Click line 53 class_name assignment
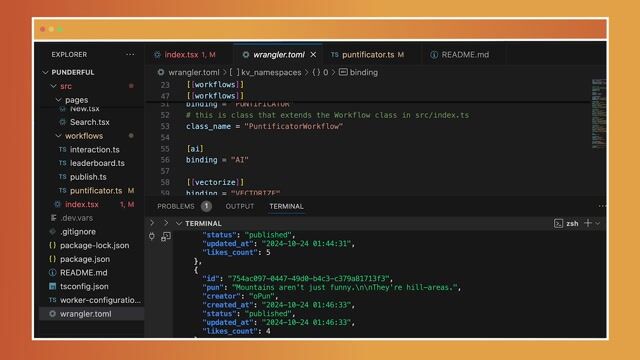Image resolution: width=640 pixels, height=360 pixels. tap(264, 126)
